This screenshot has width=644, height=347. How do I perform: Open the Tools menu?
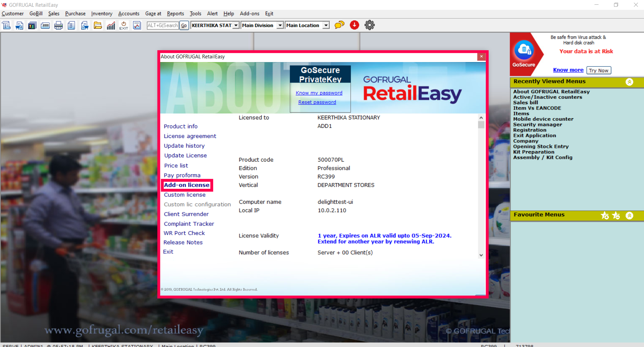point(195,13)
